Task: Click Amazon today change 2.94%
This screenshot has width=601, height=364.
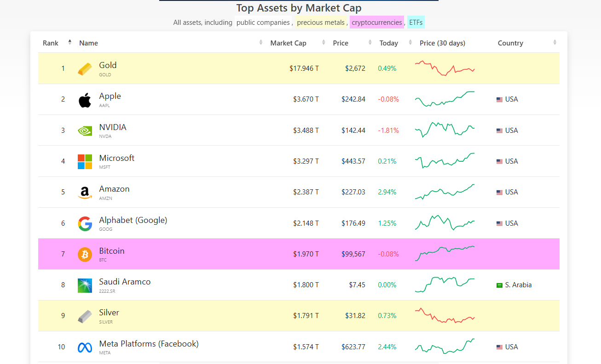Action: tap(387, 192)
